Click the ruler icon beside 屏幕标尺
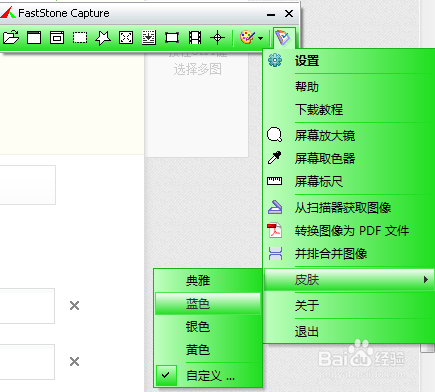 275,181
